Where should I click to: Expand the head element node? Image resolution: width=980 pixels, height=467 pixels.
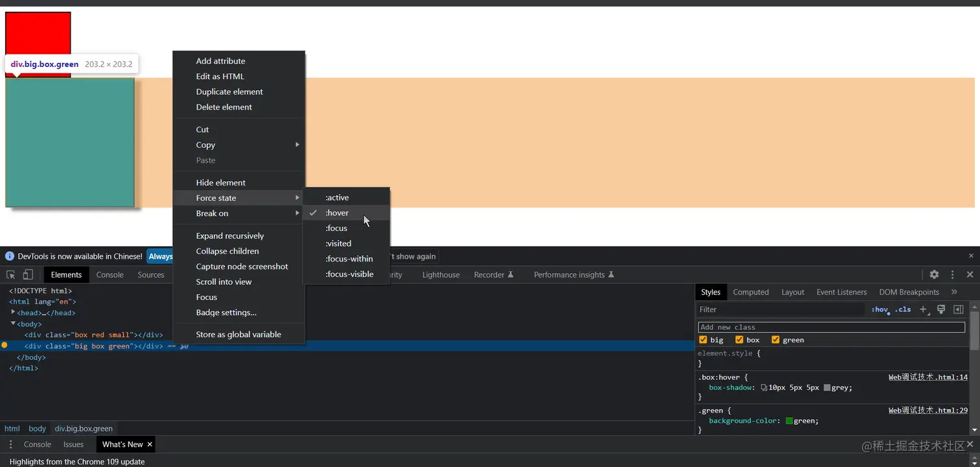coord(13,312)
